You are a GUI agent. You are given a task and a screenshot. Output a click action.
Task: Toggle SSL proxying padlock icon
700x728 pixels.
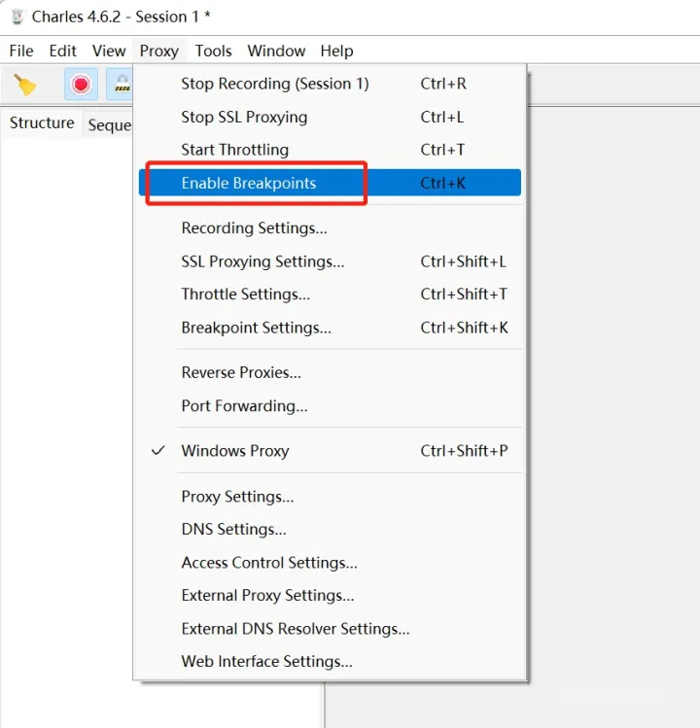[120, 84]
